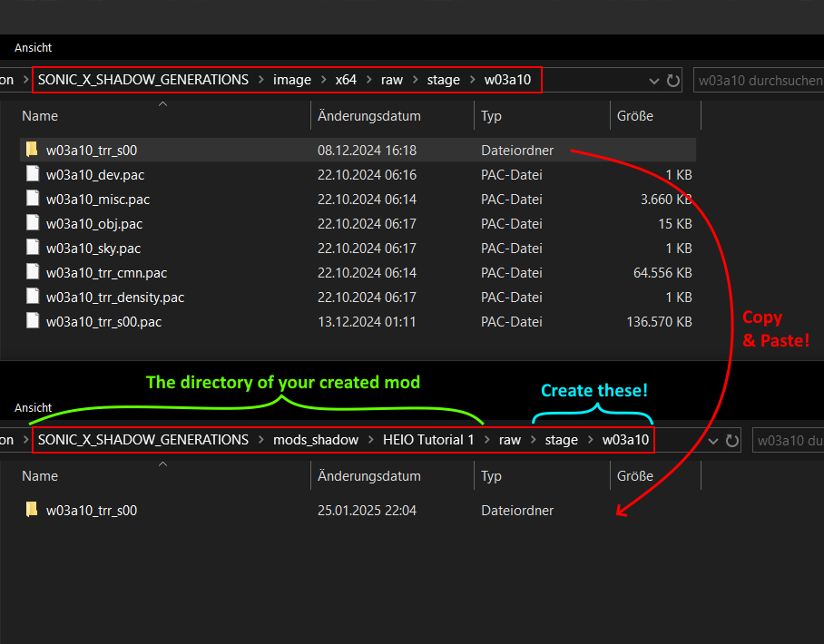Open address history dropdown in lower window
This screenshot has width=824, height=644.
coord(713,441)
